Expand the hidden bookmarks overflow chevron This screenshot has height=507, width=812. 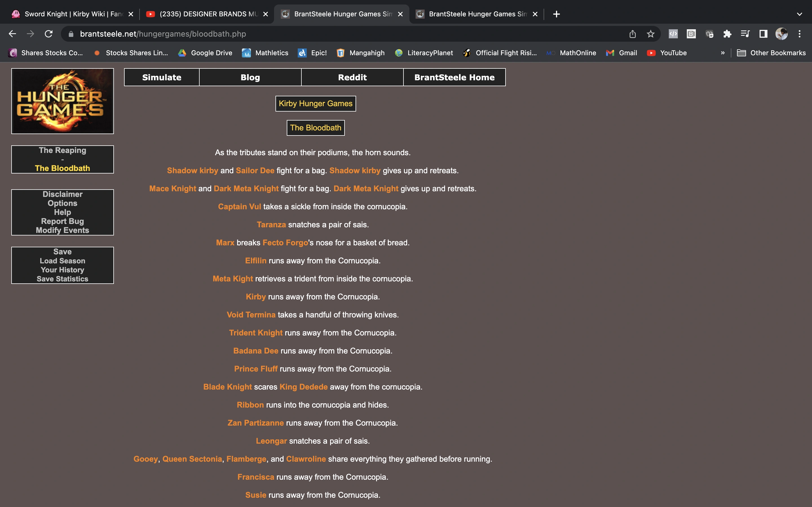(723, 53)
